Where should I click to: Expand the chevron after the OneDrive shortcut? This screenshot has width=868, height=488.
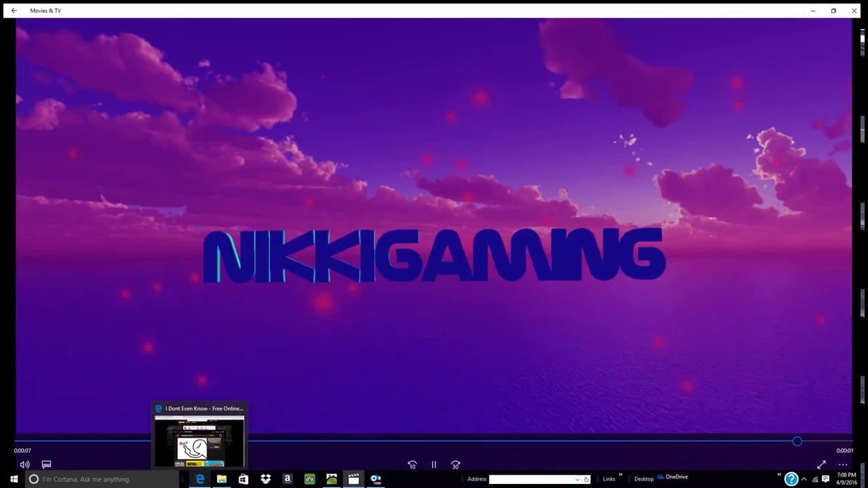coord(779,475)
